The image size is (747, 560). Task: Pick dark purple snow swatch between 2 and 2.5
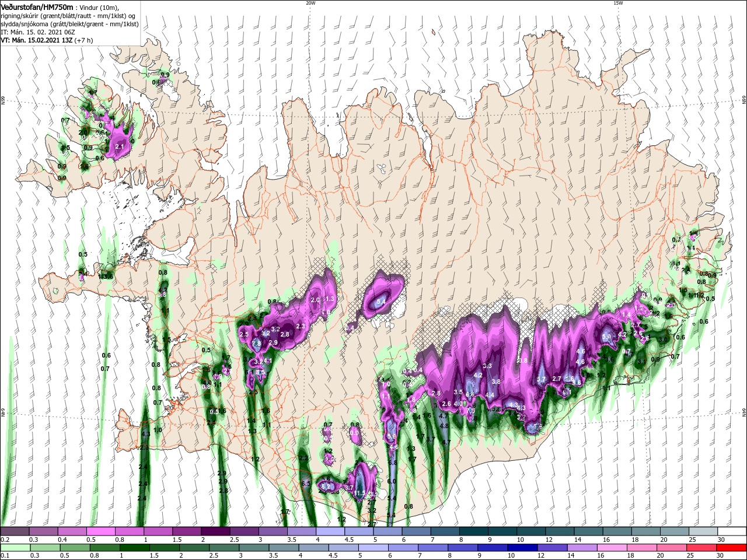click(215, 531)
